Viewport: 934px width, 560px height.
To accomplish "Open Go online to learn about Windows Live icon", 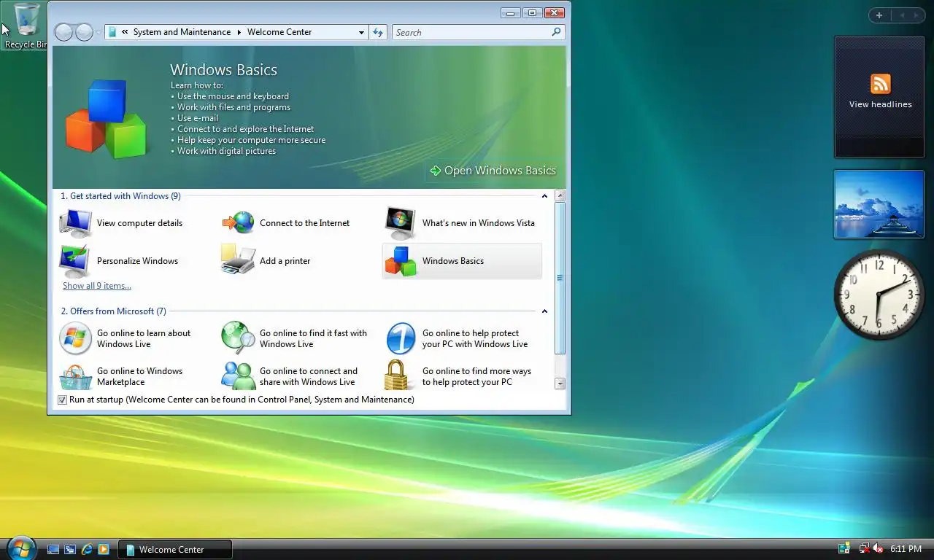I will [76, 338].
